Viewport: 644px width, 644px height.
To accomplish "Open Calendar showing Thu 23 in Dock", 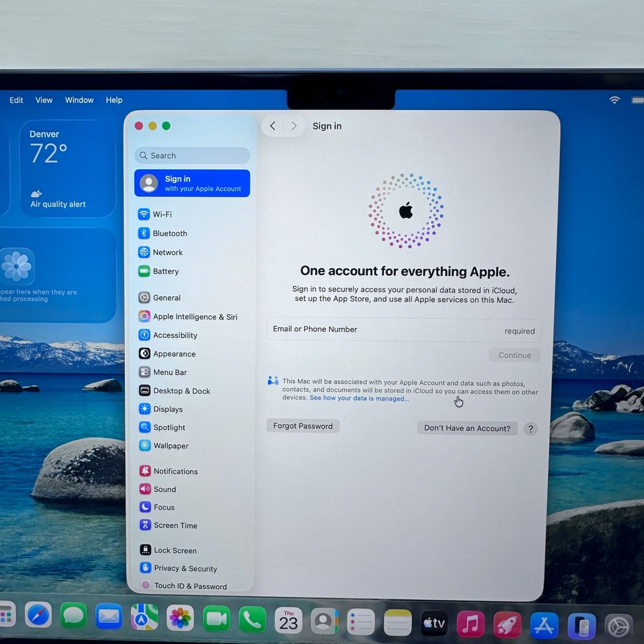I will (288, 621).
